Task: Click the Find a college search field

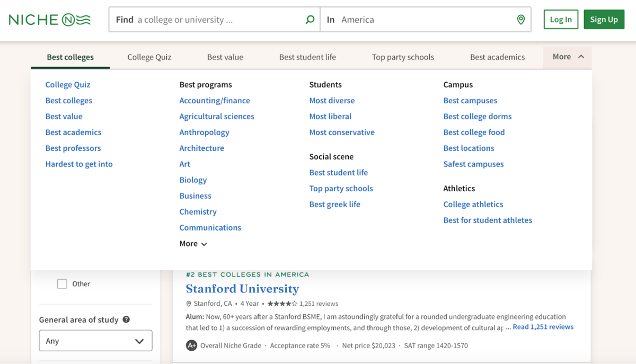Action: click(x=212, y=19)
